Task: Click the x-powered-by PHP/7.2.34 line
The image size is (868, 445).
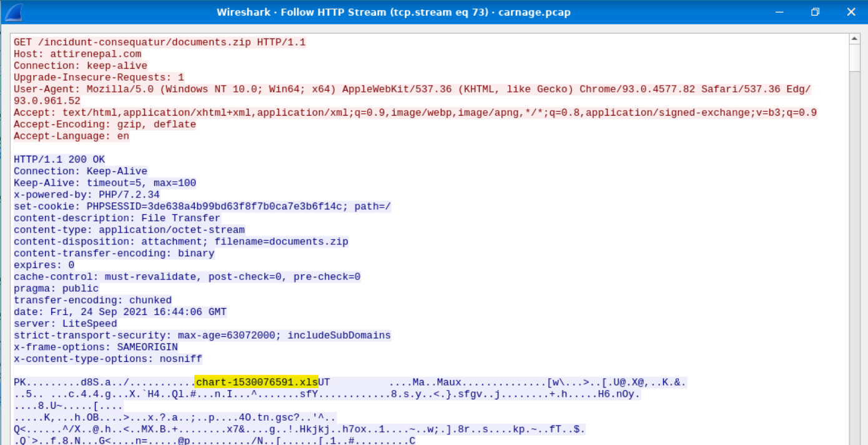Action: [86, 194]
